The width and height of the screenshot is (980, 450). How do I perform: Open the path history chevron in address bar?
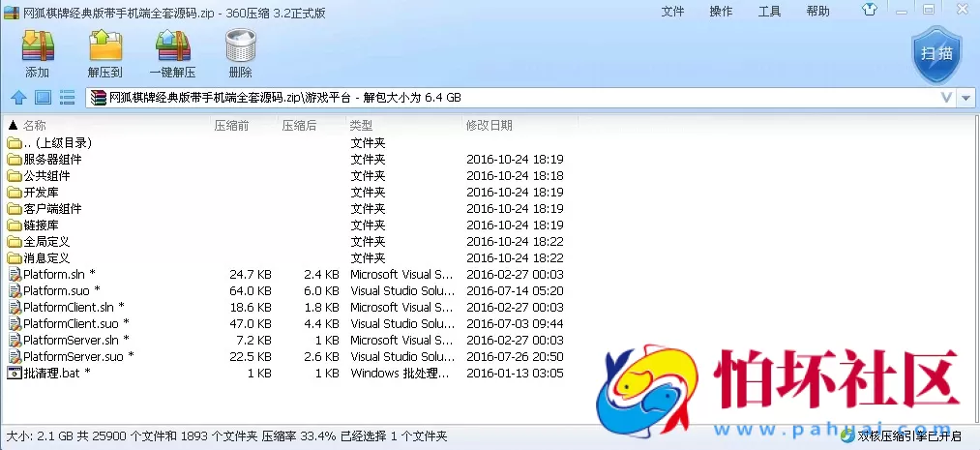tap(946, 98)
